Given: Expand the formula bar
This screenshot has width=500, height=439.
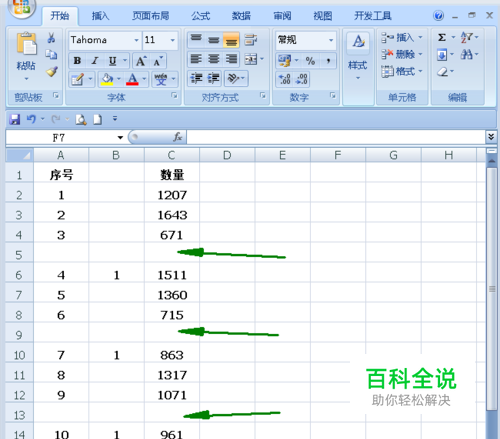Looking at the screenshot, I should click(491, 137).
